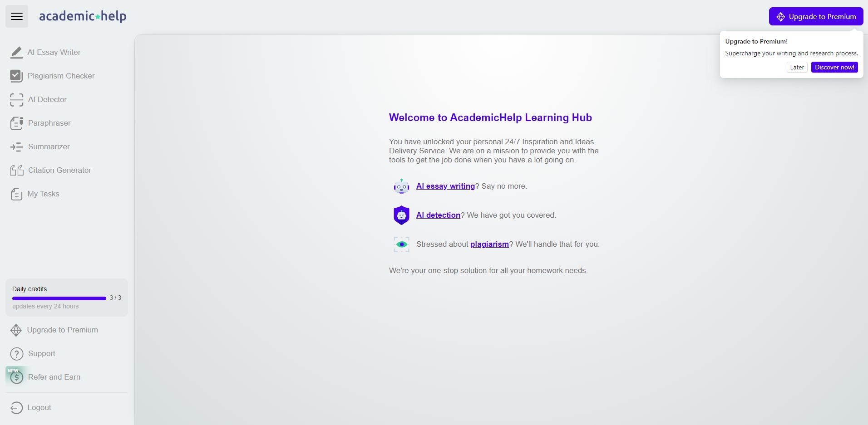Click the Discover now! button
Image resolution: width=868 pixels, height=425 pixels.
coord(834,68)
